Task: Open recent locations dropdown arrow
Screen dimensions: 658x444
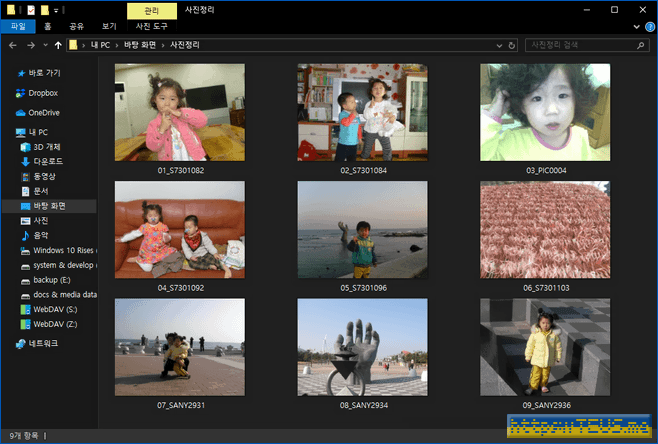Action: [44, 46]
